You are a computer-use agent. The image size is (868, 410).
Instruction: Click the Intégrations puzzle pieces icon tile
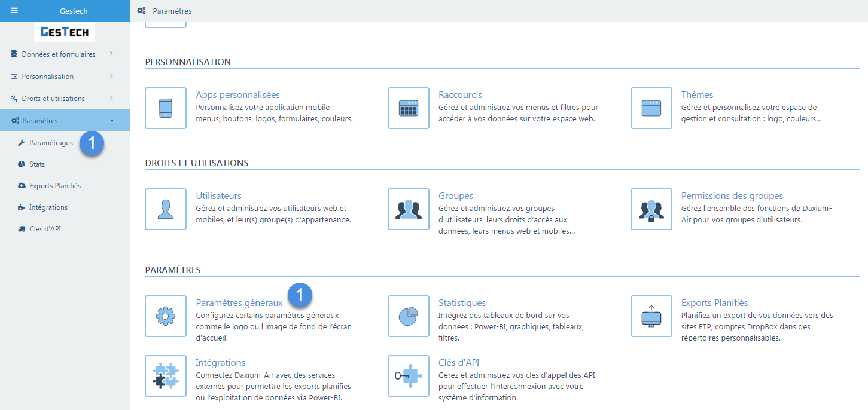click(x=166, y=376)
